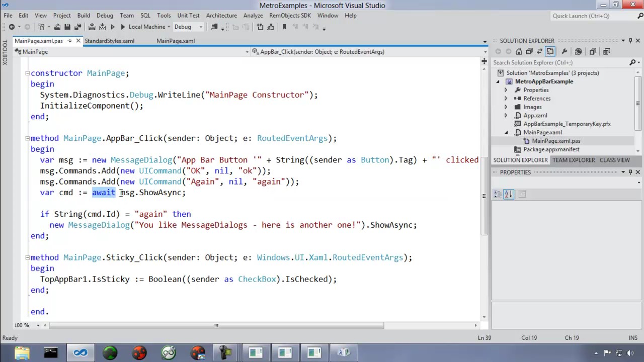Click the Save All icon in toolbar
Image resolution: width=644 pixels, height=362 pixels.
tap(77, 27)
